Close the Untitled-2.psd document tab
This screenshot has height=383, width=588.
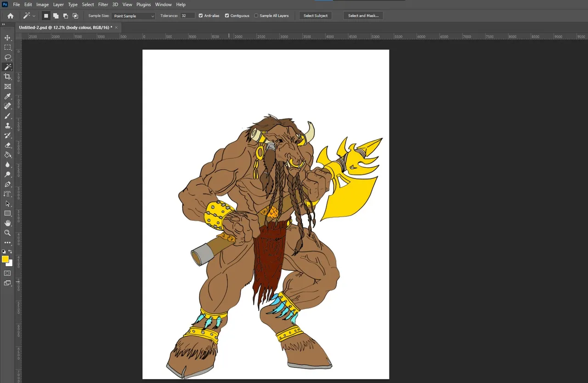116,28
